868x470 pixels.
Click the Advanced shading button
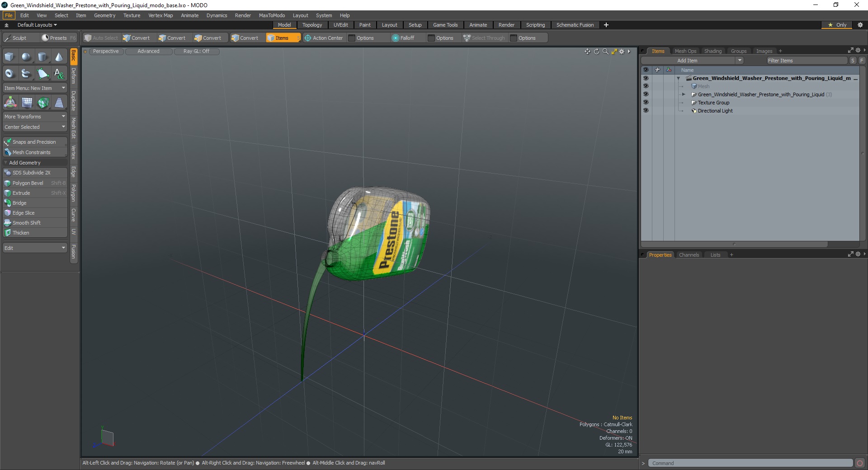click(148, 52)
